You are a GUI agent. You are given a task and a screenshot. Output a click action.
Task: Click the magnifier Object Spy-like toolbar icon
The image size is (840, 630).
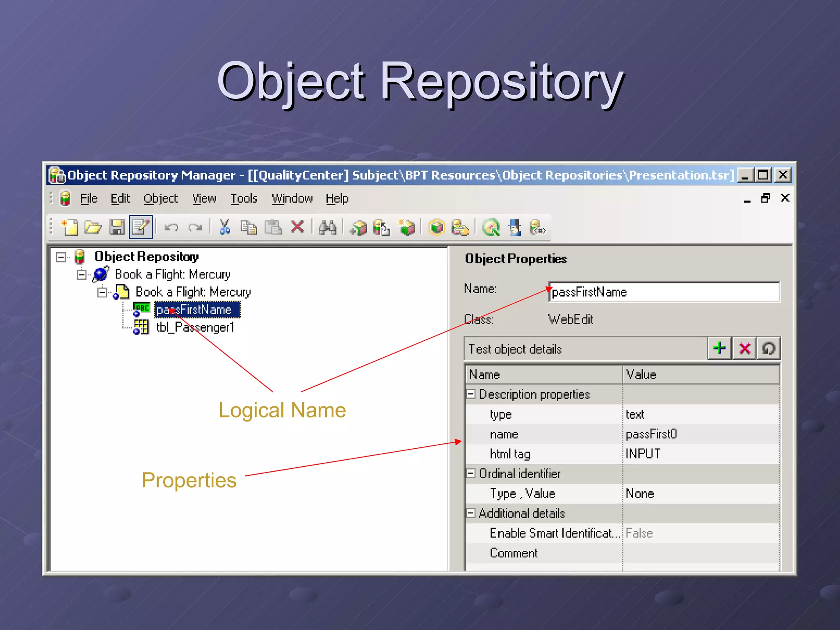[491, 227]
